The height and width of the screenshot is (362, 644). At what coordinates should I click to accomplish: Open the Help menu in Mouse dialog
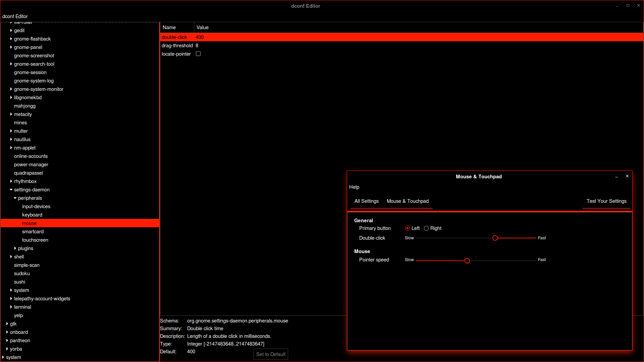354,187
